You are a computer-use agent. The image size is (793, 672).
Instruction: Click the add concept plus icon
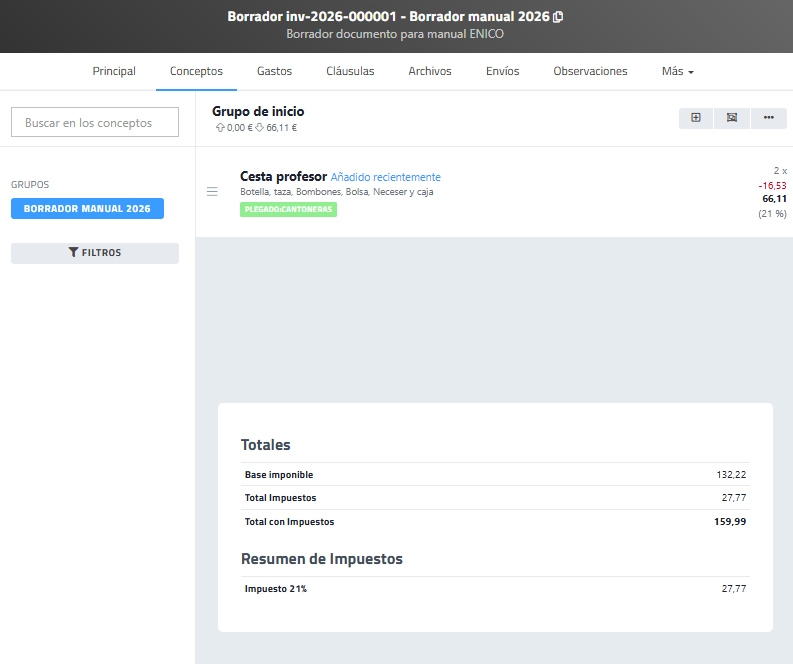696,118
